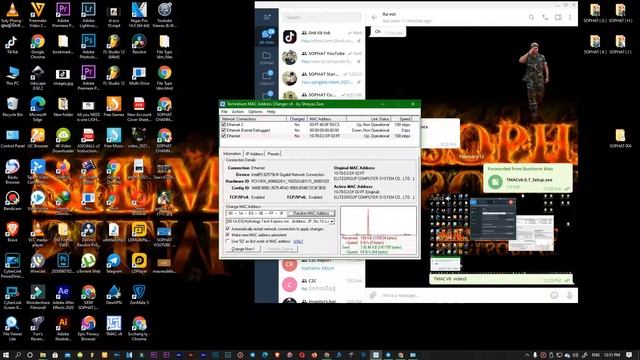This screenshot has height=360, width=640.
Task: Open the VLC media player desktop shortcut
Action: click(38, 234)
